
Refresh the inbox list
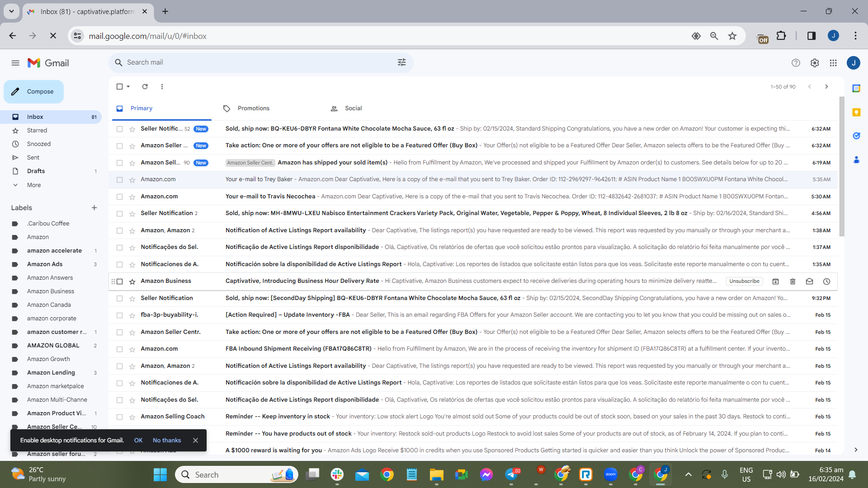tap(145, 86)
